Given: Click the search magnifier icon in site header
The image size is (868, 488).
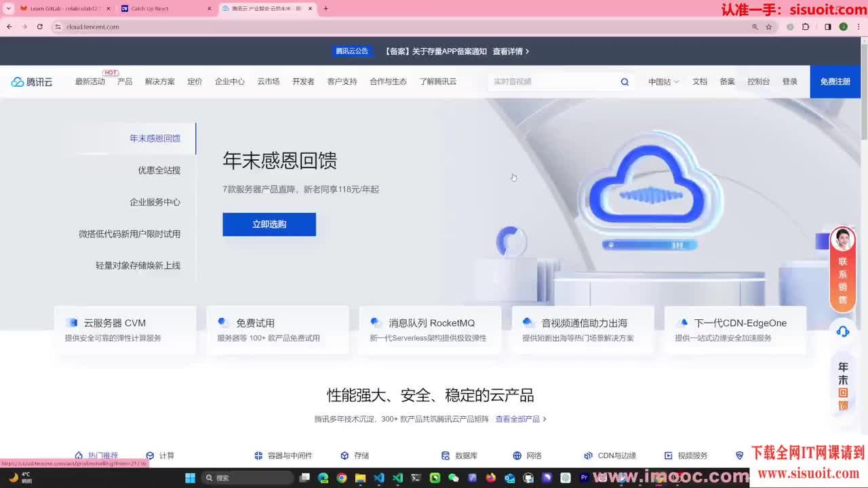Looking at the screenshot, I should coord(625,82).
